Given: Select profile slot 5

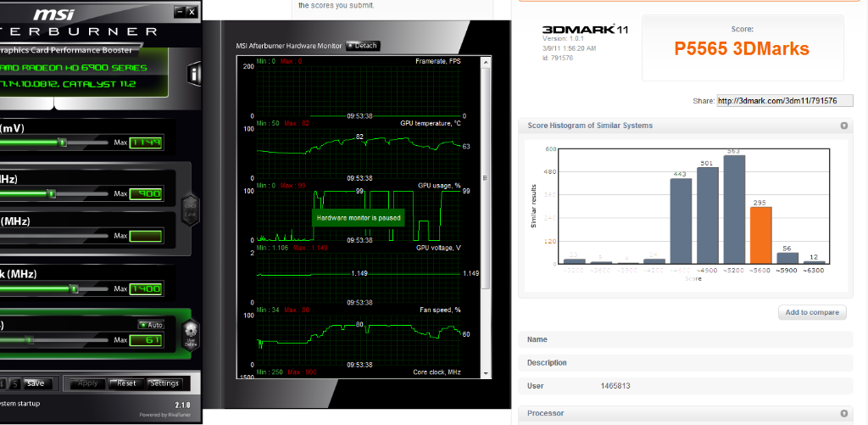Looking at the screenshot, I should click(x=14, y=383).
